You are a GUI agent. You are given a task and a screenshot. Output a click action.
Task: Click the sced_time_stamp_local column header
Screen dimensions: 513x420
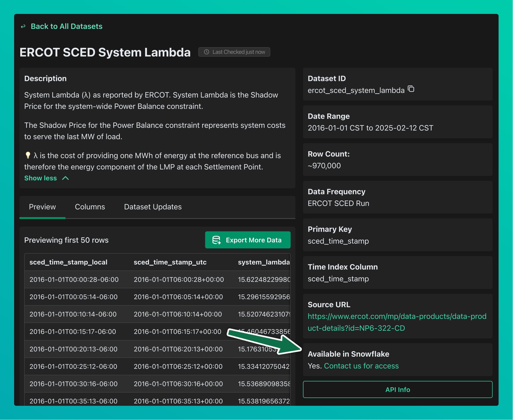point(68,262)
